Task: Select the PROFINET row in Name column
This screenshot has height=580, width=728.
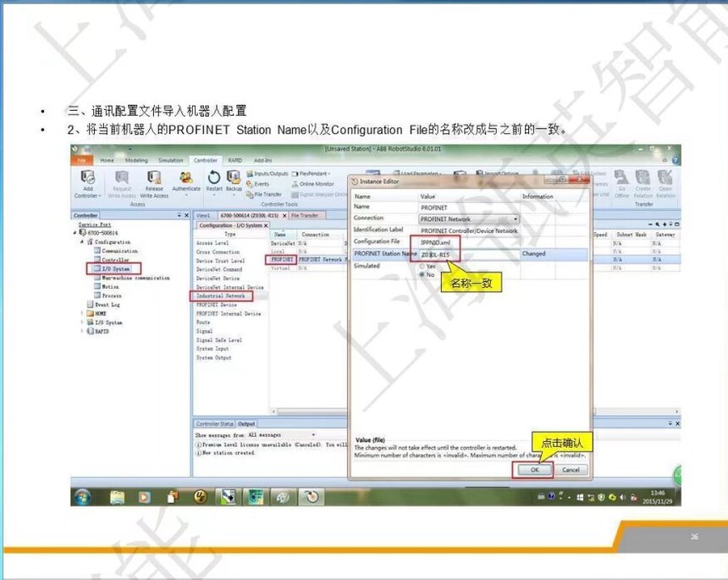Action: click(x=282, y=260)
